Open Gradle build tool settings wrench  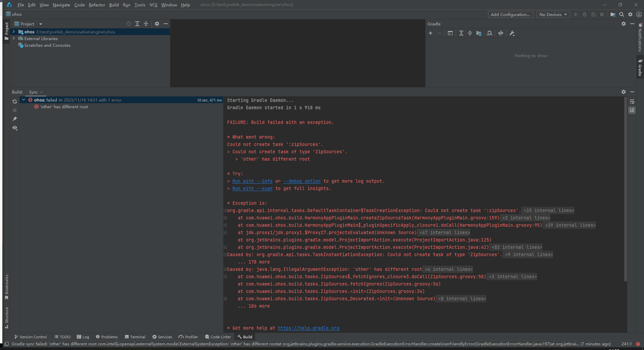[x=512, y=33]
